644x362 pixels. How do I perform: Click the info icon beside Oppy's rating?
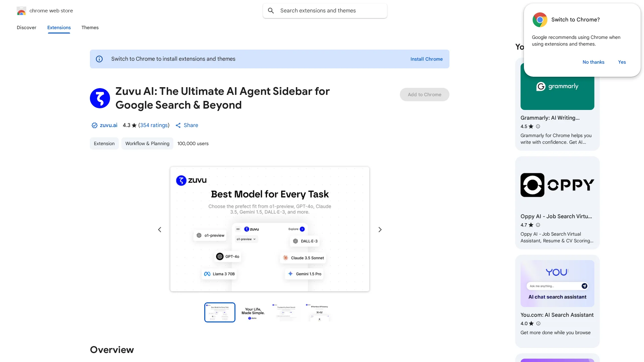(538, 225)
